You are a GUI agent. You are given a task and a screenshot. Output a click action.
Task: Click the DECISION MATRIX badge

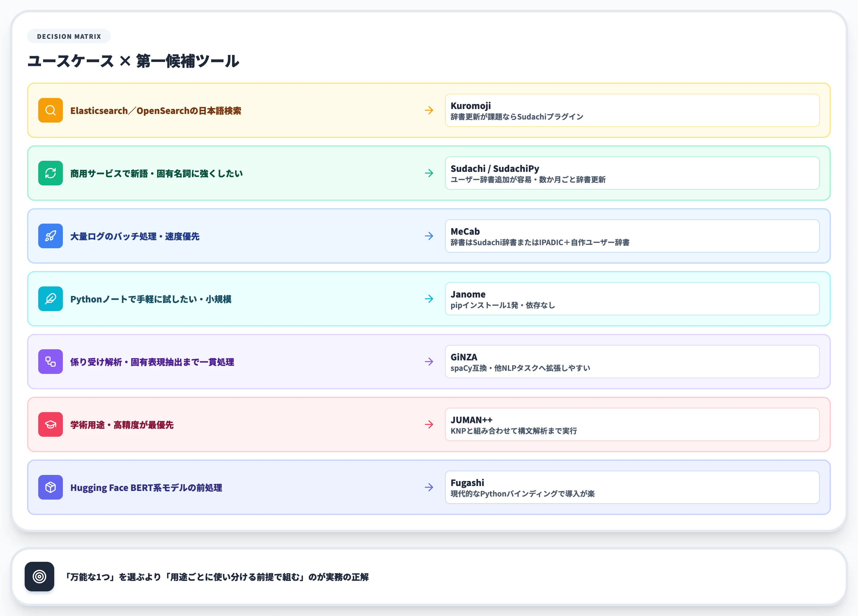click(69, 36)
